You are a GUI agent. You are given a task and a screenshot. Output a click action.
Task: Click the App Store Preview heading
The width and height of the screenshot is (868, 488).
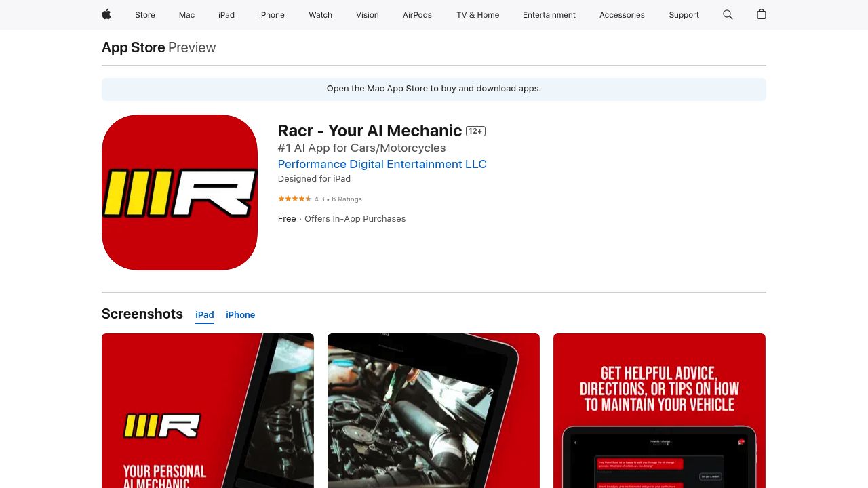click(159, 47)
